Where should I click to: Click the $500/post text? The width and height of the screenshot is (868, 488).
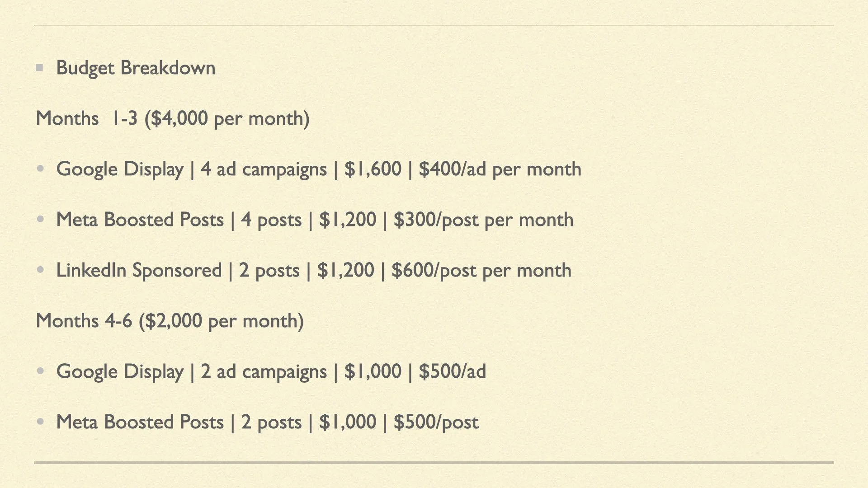(436, 422)
